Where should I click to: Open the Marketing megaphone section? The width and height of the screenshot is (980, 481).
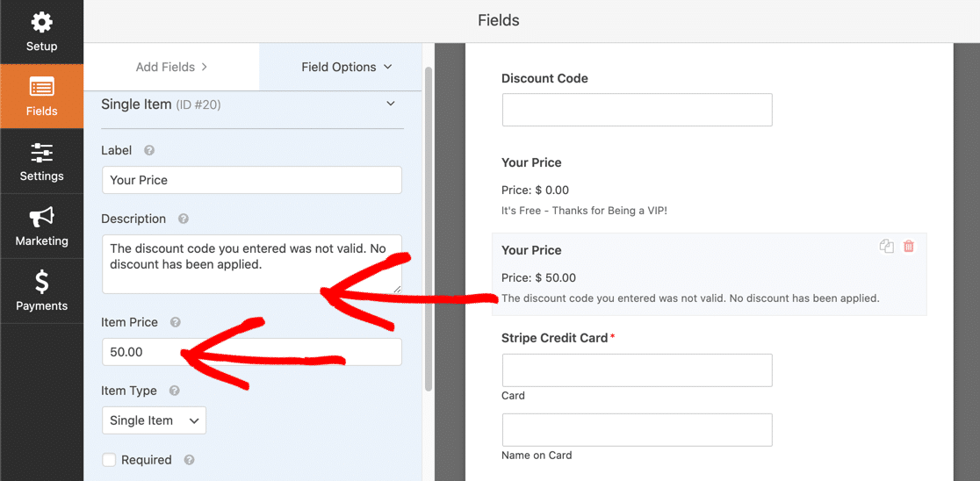point(41,226)
